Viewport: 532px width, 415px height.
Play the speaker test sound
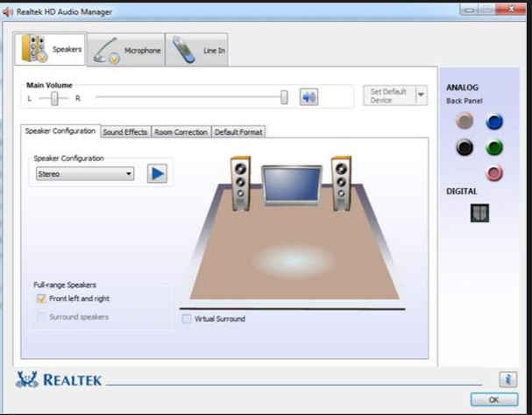point(157,173)
